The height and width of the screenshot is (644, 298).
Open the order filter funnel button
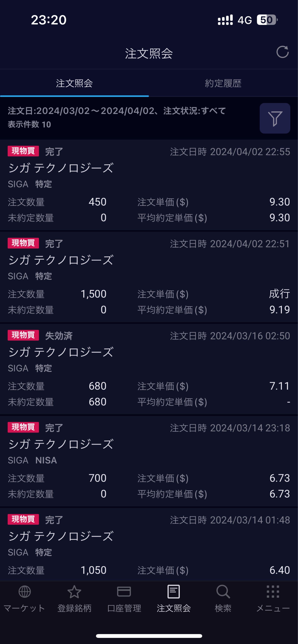[275, 118]
